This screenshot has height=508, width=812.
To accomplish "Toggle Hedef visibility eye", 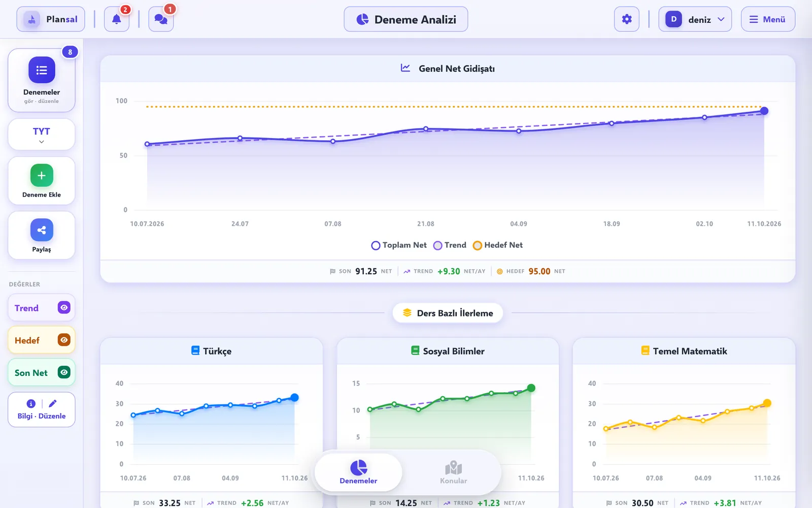I will pos(64,340).
